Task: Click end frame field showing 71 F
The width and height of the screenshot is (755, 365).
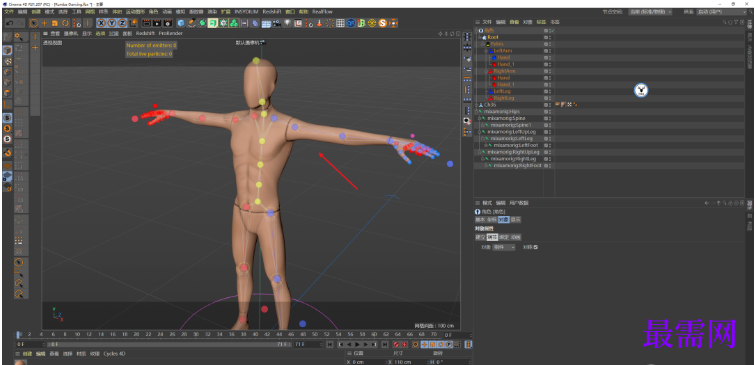Action: coord(309,344)
